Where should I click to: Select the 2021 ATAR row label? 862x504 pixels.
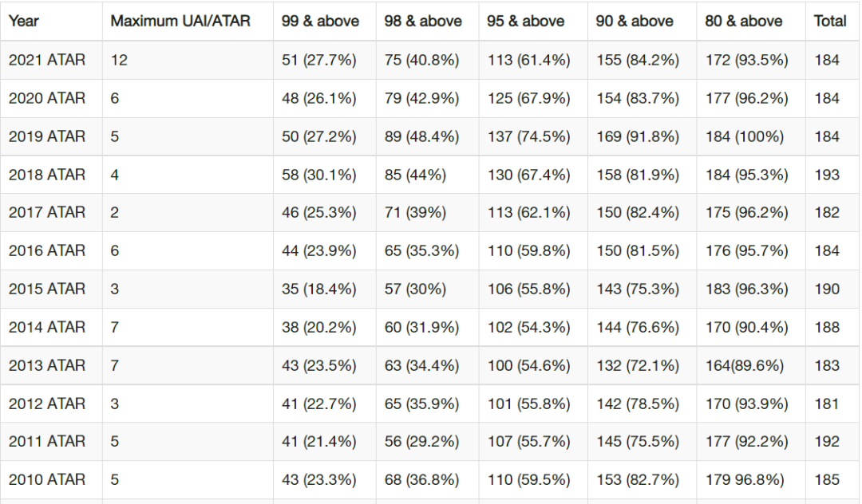tap(47, 60)
